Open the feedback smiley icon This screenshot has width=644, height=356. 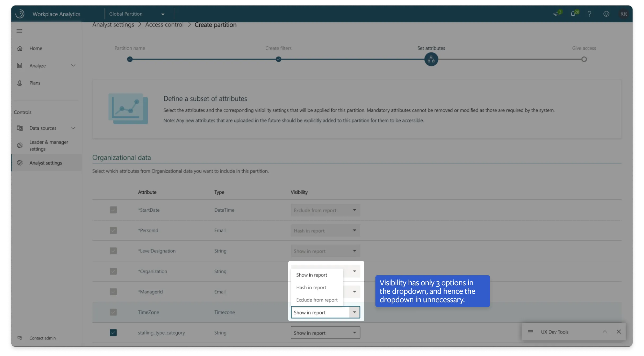(x=606, y=14)
